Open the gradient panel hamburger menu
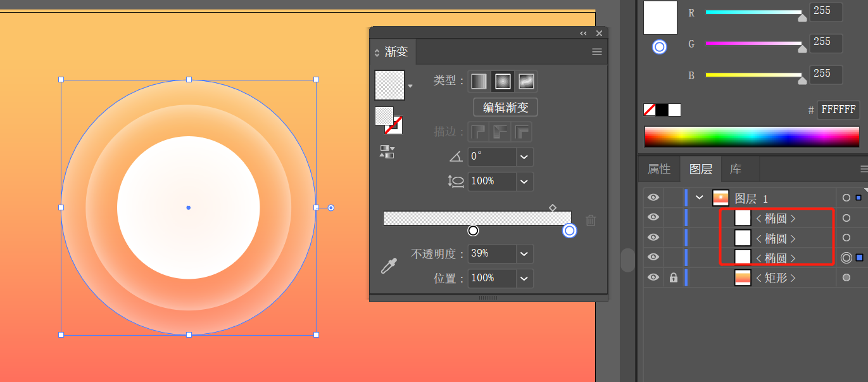868x382 pixels. pos(597,52)
